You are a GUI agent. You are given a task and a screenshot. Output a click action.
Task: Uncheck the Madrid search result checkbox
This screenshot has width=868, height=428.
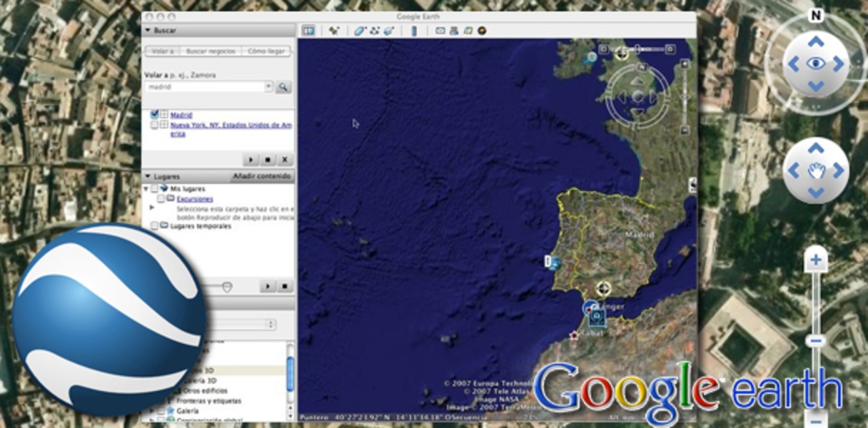pos(154,114)
